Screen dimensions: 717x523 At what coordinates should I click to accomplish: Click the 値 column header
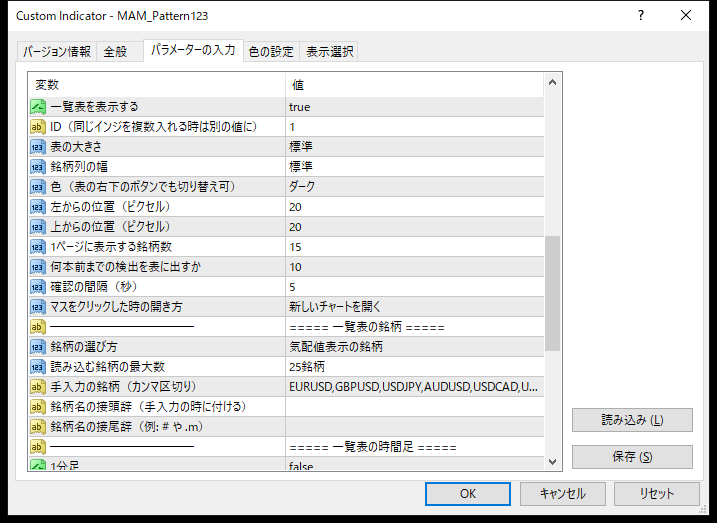pos(415,85)
